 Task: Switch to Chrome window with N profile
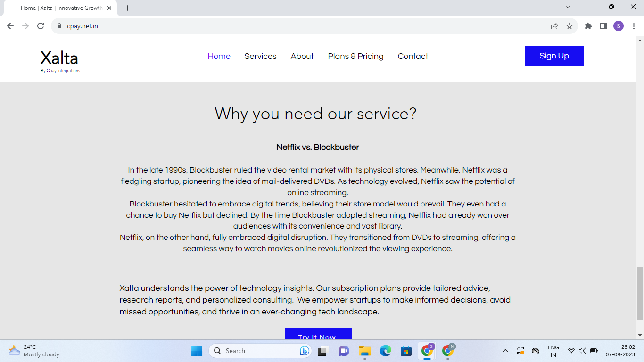[448, 351]
